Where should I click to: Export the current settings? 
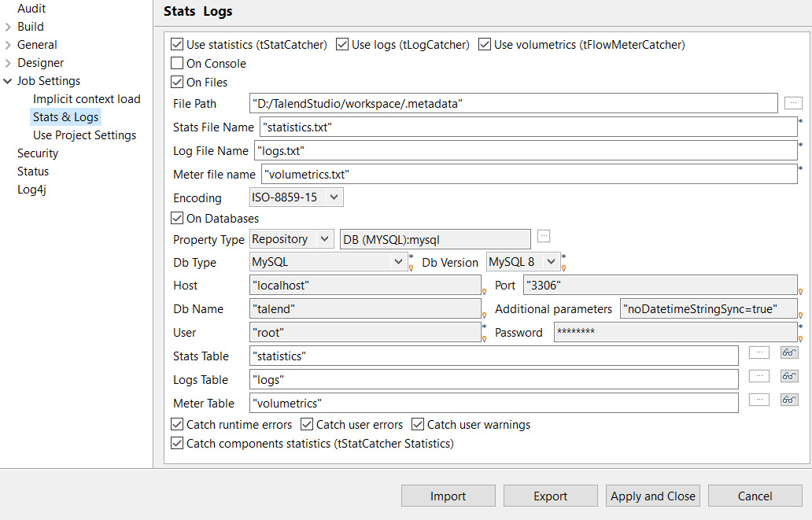(x=550, y=496)
